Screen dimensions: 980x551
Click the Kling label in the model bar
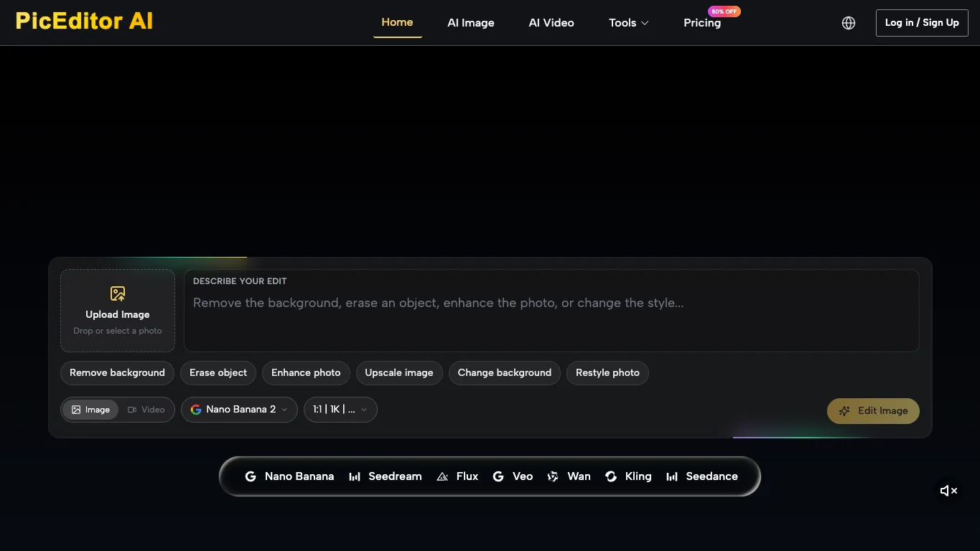638,476
